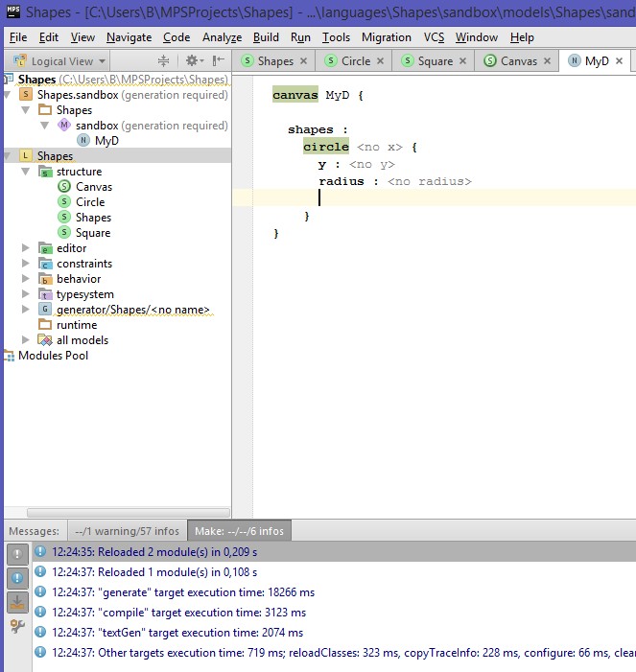636x672 pixels.
Task: Toggle the info messages filter button
Action: pyautogui.click(x=17, y=578)
